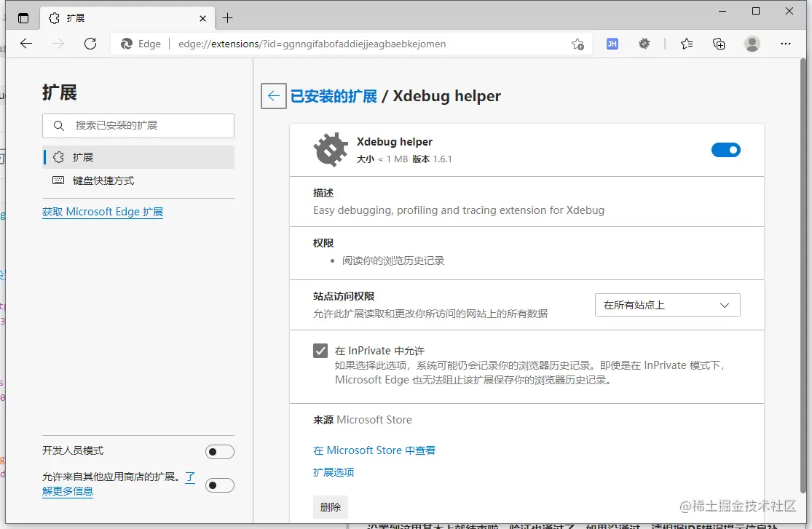Click the back arrow button beside 已安装的扩展
Image resolution: width=812 pixels, height=529 pixels.
click(273, 96)
